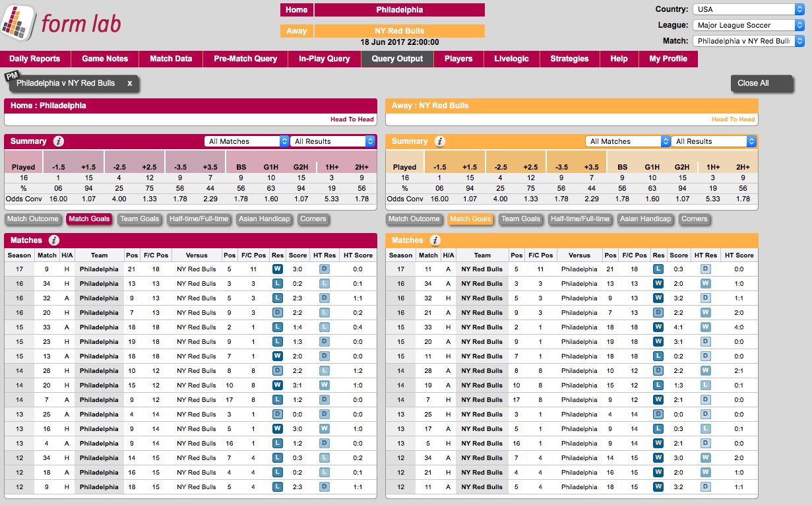The height and width of the screenshot is (505, 812).
Task: Expand the League dropdown
Action: tap(748, 25)
